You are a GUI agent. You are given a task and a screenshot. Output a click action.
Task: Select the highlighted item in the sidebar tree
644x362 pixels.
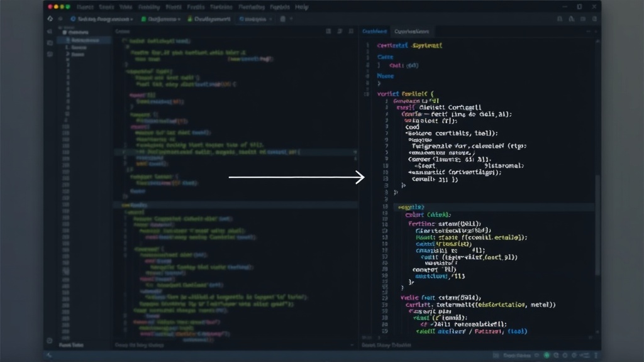[84, 40]
